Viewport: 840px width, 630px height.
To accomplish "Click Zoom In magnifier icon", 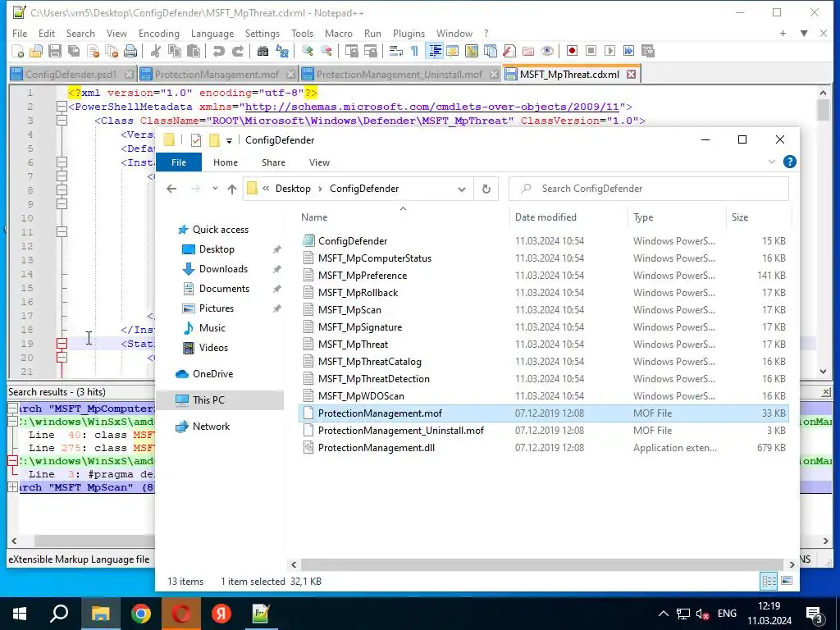I will pos(307,51).
